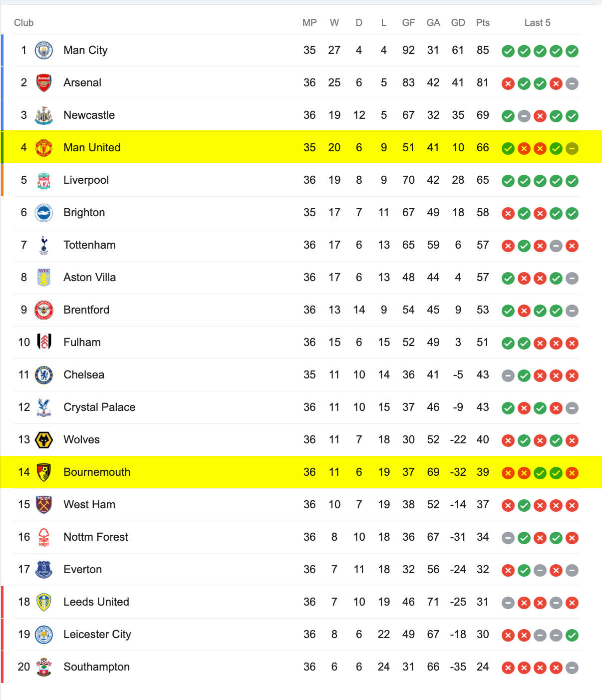602x700 pixels.
Task: Click the Arsenal club crest
Action: pos(44,83)
